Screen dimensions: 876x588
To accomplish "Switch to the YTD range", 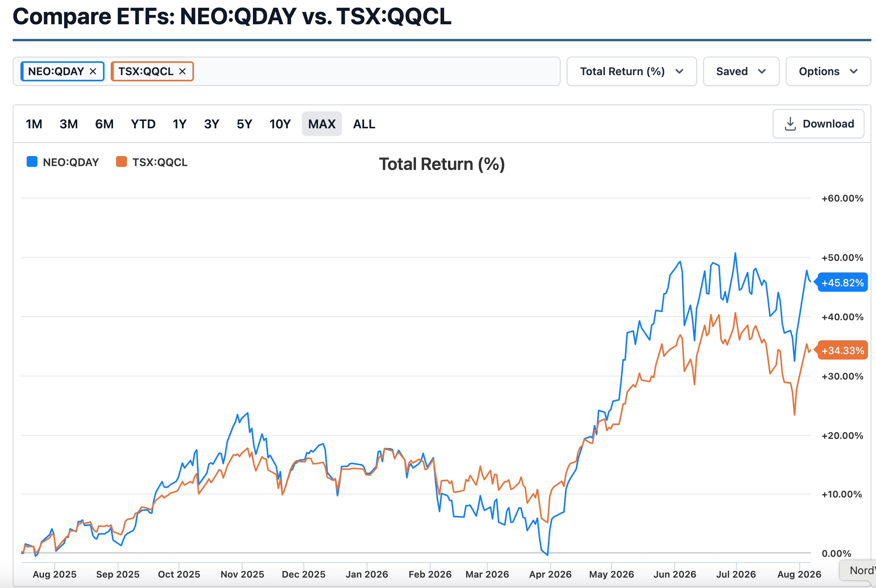I will [x=143, y=124].
